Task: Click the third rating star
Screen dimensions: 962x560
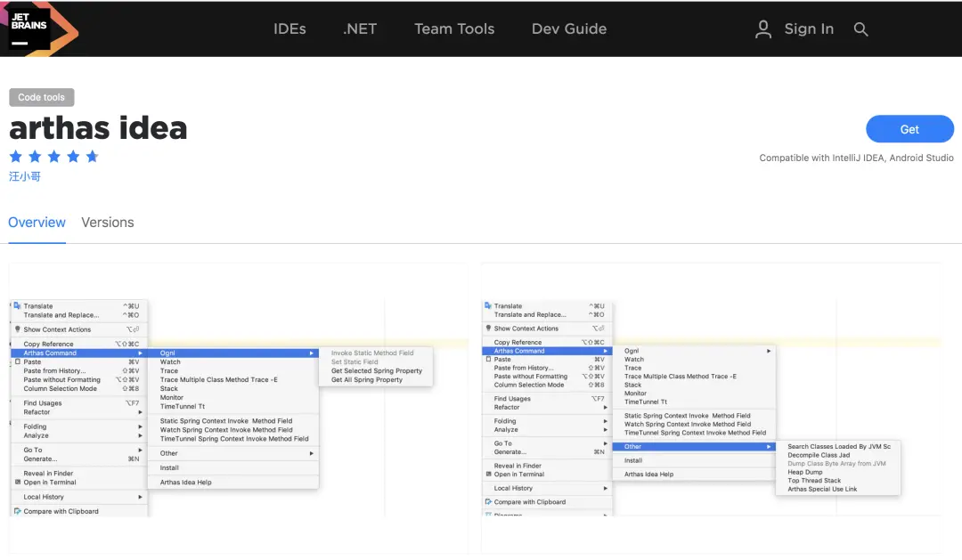Action: pos(54,157)
